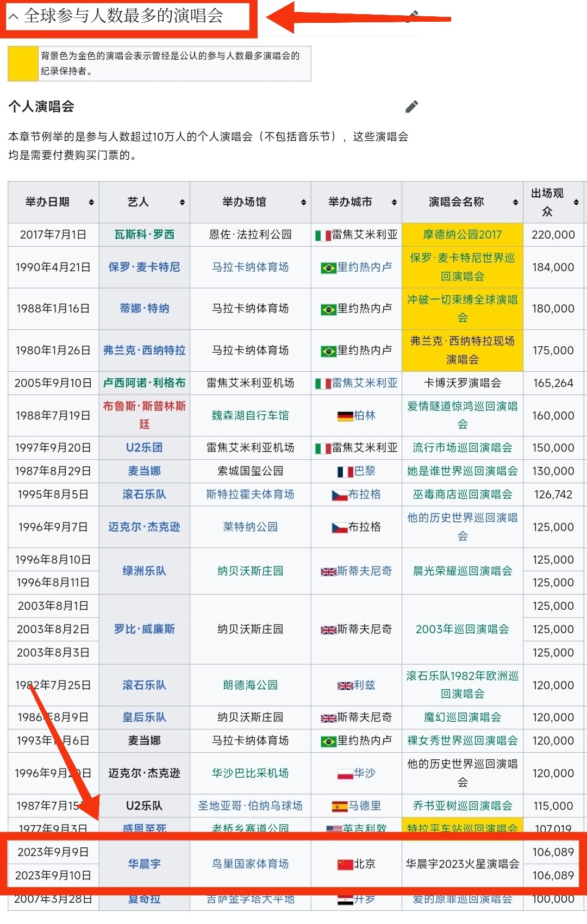Viewport: 587px width, 924px height.
Task: Open the 莱特纳公园 venue link
Action: tap(251, 527)
